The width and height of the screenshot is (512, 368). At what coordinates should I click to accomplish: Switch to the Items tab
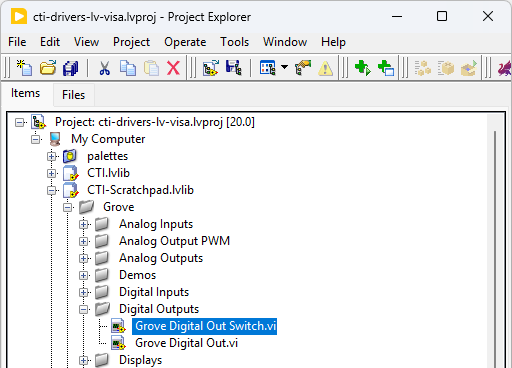pyautogui.click(x=25, y=93)
